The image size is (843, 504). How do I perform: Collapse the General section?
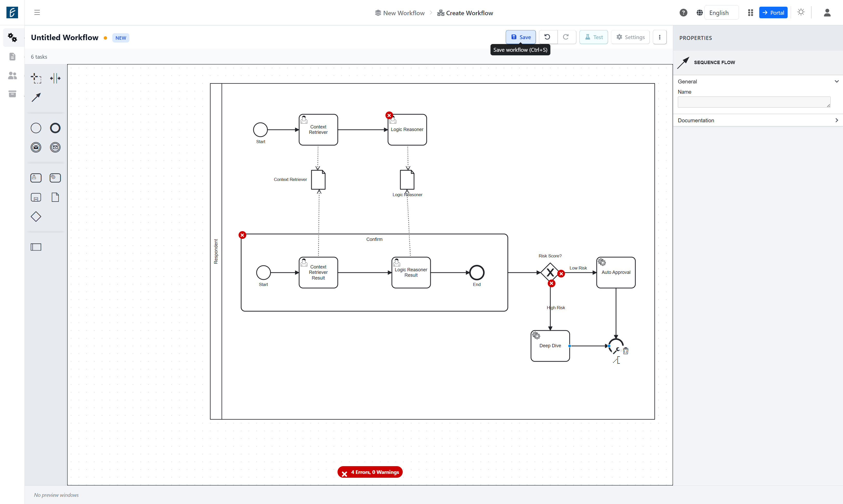pos(837,82)
